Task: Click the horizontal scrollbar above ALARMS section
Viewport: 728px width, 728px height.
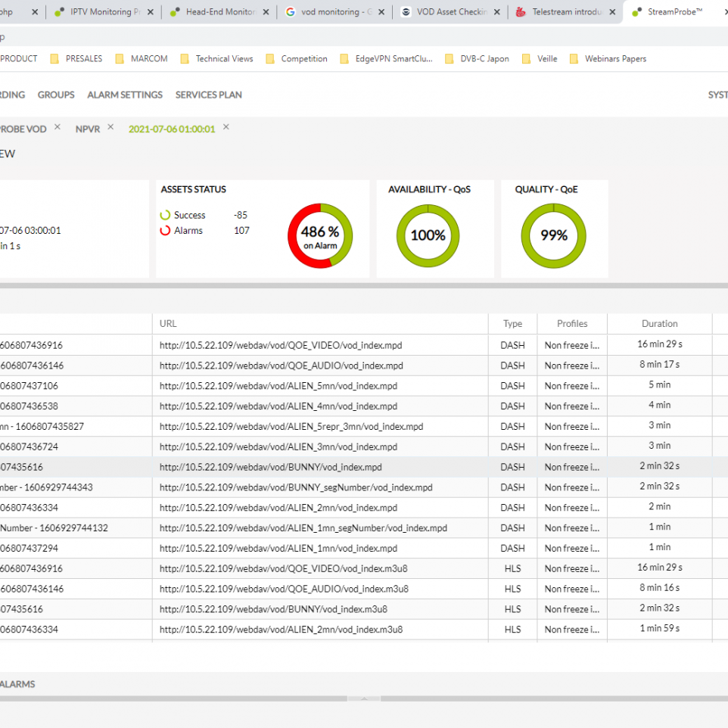Action: point(363,698)
